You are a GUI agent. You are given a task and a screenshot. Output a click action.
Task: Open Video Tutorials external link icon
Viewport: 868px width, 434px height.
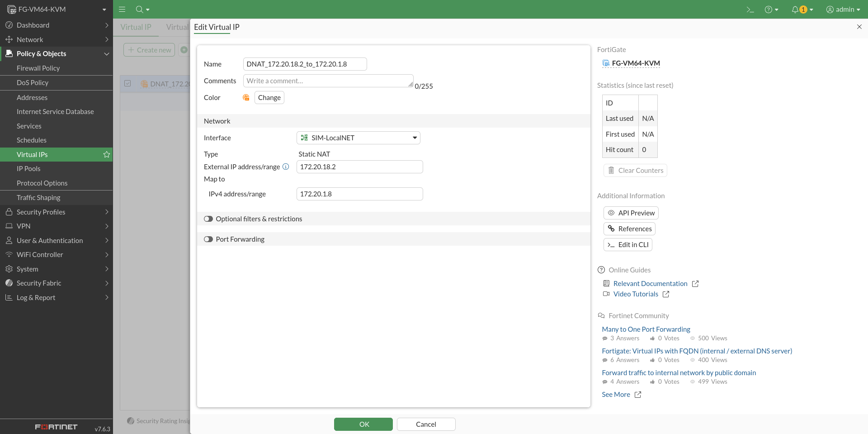(x=666, y=294)
